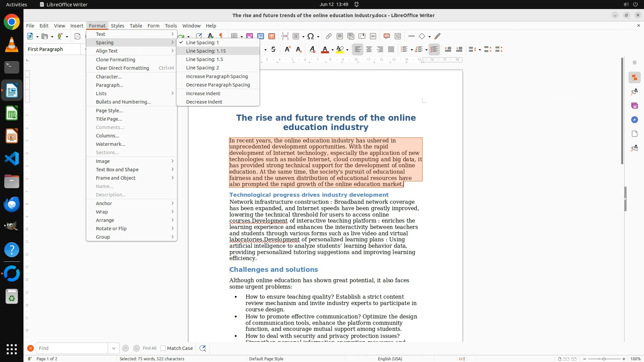Enable the Match Case checkbox

tap(163, 348)
